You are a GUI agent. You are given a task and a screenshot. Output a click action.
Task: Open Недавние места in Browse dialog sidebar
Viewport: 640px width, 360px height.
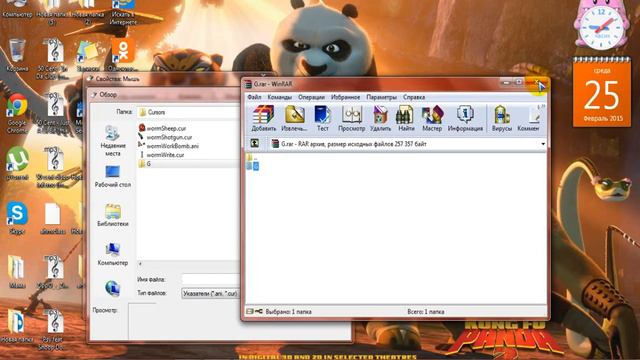coord(112,141)
